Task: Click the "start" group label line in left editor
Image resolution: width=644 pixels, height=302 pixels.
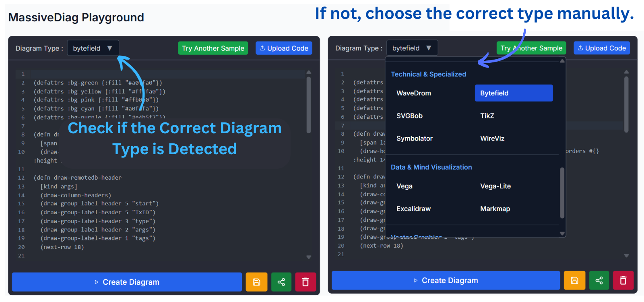Action: (x=99, y=204)
